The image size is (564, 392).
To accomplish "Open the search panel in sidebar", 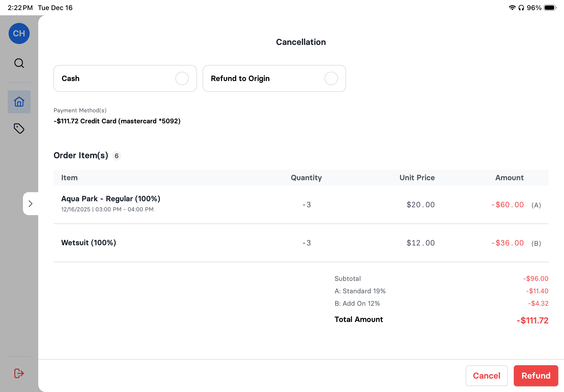I will click(x=19, y=63).
